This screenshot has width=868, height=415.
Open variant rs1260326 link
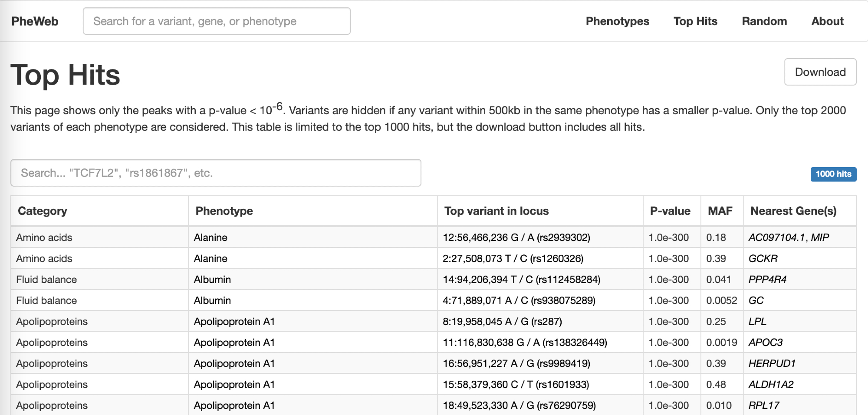tap(513, 259)
